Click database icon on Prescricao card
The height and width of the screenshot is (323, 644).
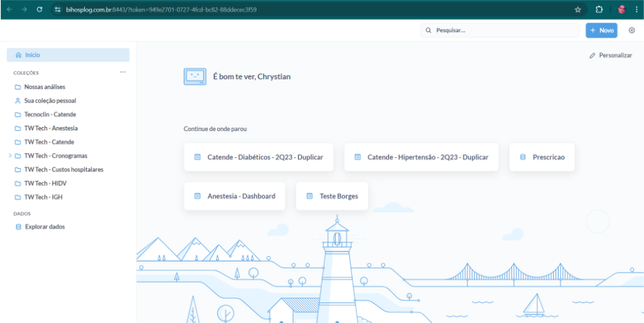523,157
